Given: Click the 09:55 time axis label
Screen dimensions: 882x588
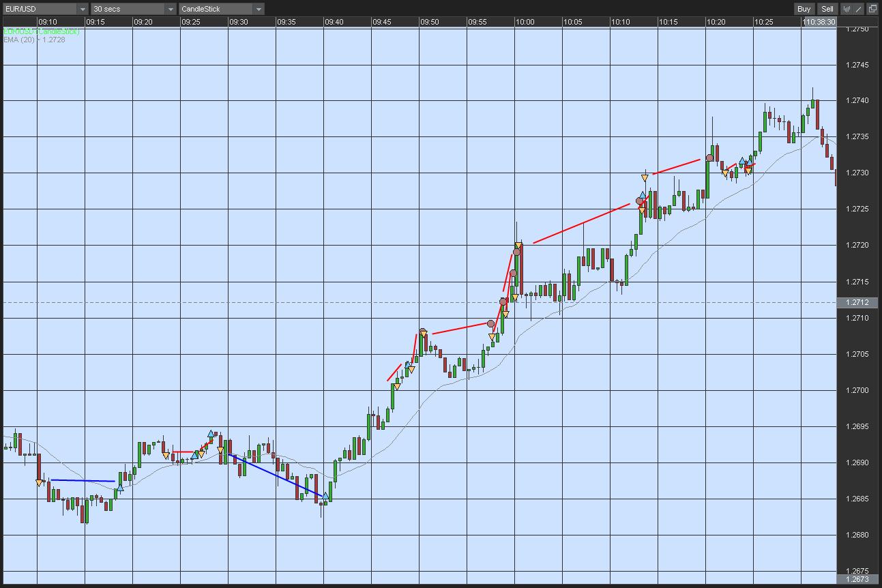Looking at the screenshot, I should tap(477, 22).
